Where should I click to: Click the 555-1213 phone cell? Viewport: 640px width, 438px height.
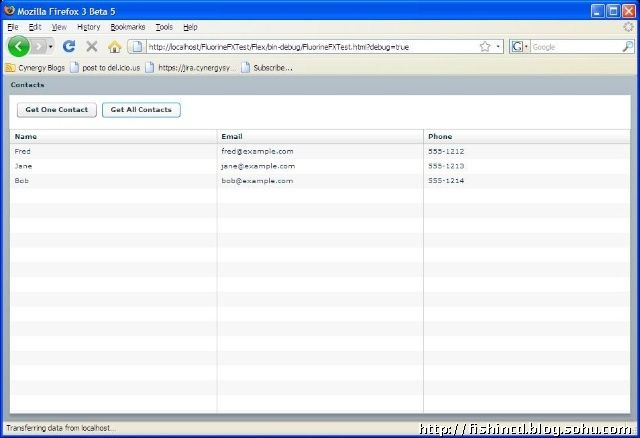[527, 166]
